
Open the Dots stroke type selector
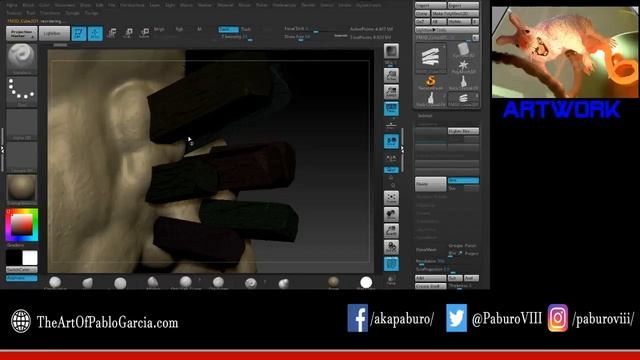pos(22,91)
